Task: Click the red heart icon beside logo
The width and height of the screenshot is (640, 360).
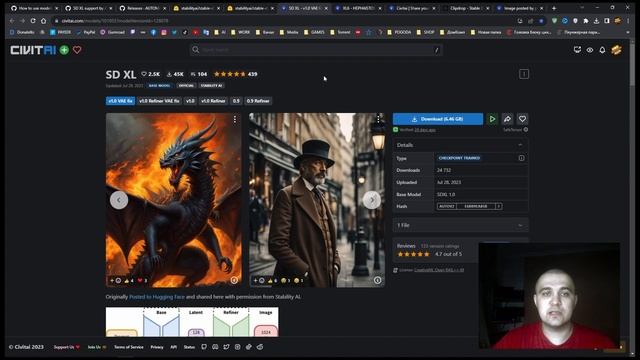Action: coord(77,50)
